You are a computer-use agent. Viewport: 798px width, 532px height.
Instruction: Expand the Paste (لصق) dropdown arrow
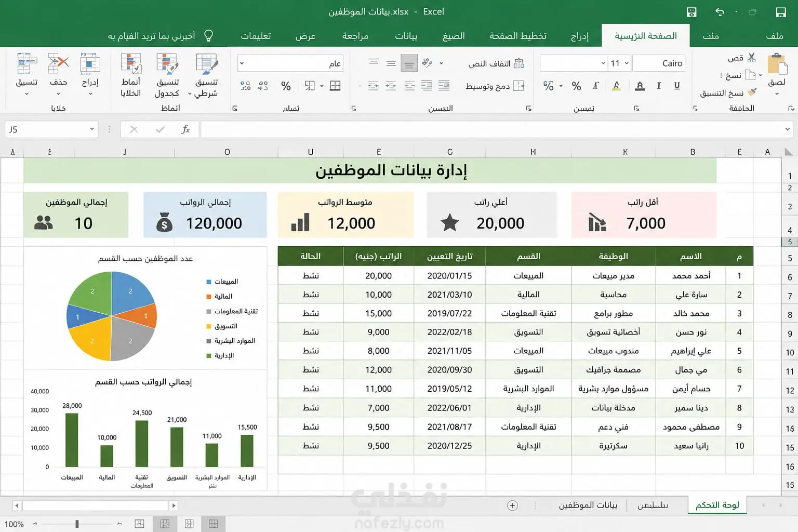pos(777,94)
